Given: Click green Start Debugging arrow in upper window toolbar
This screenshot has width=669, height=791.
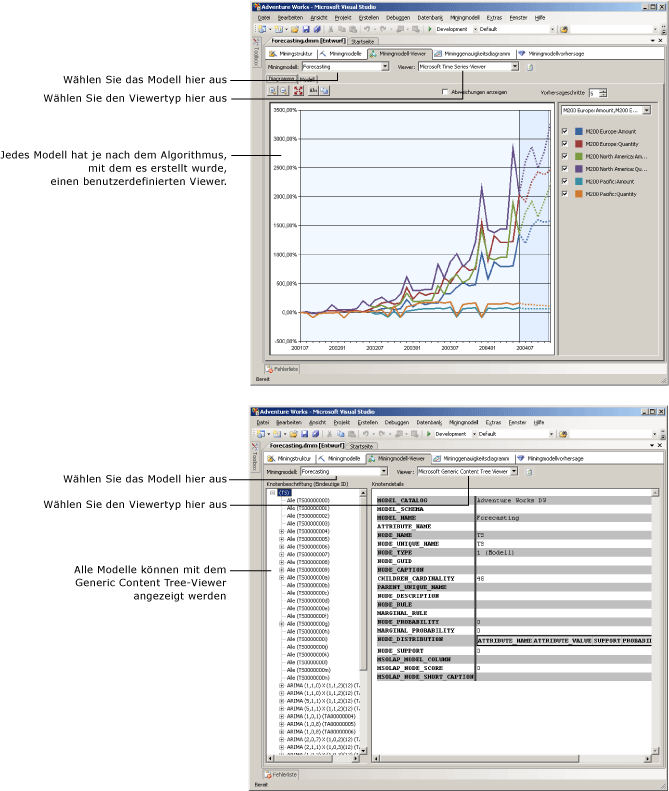Looking at the screenshot, I should (429, 29).
